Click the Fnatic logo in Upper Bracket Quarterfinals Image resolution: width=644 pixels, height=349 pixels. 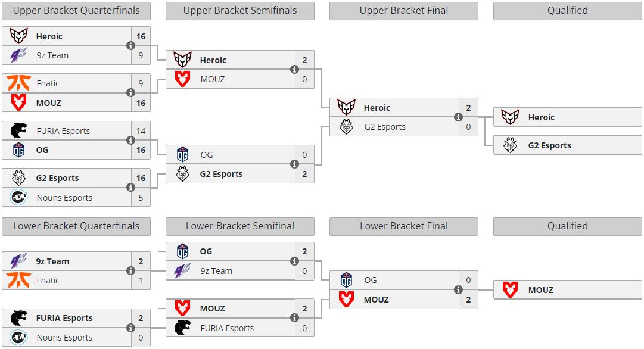pyautogui.click(x=18, y=83)
